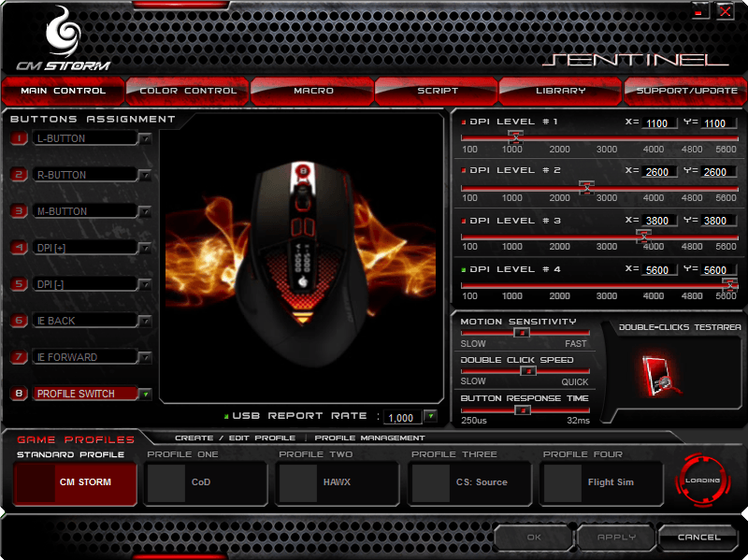Open the Support/Update tab
The height and width of the screenshot is (560, 748).
[x=686, y=91]
